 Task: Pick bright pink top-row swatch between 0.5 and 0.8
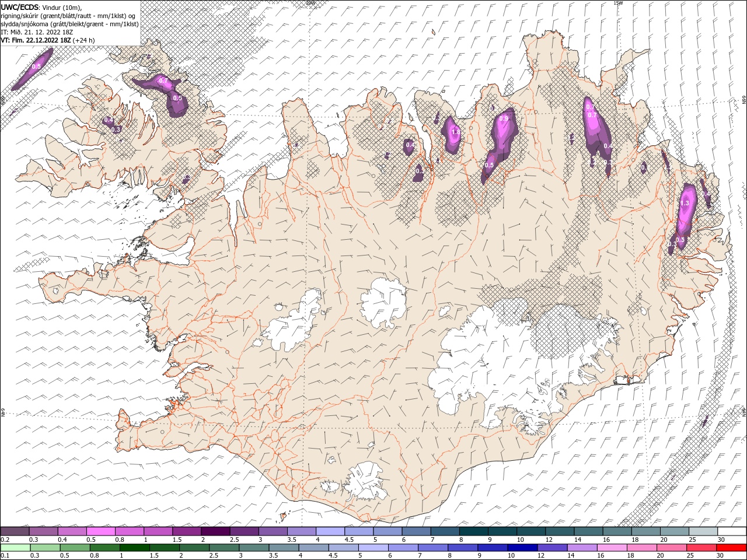point(100,531)
